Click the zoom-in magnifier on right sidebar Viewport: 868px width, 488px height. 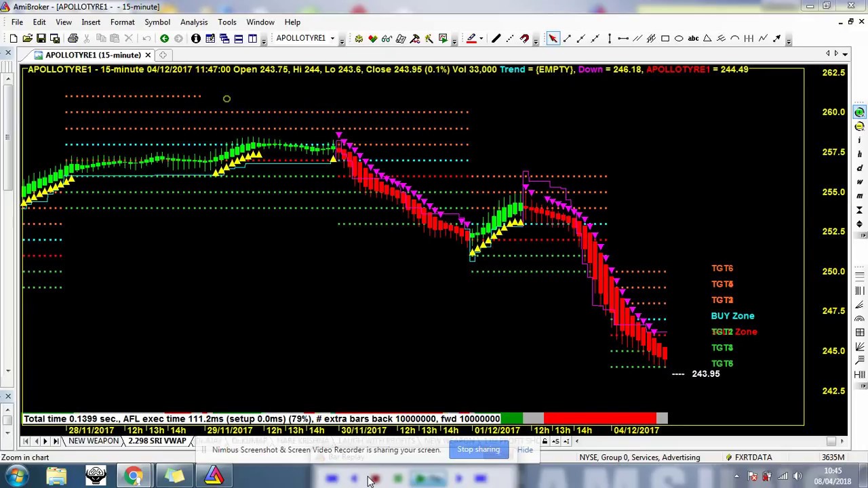pos(860,113)
